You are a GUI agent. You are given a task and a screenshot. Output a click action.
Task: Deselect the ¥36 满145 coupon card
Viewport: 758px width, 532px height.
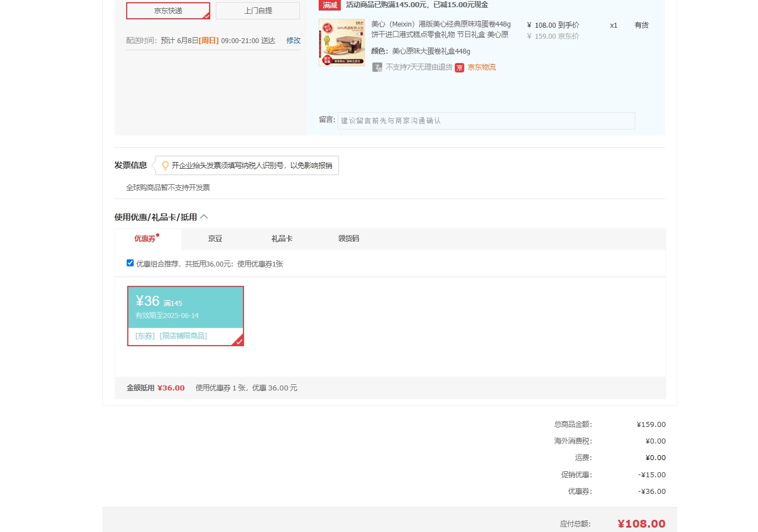point(185,316)
